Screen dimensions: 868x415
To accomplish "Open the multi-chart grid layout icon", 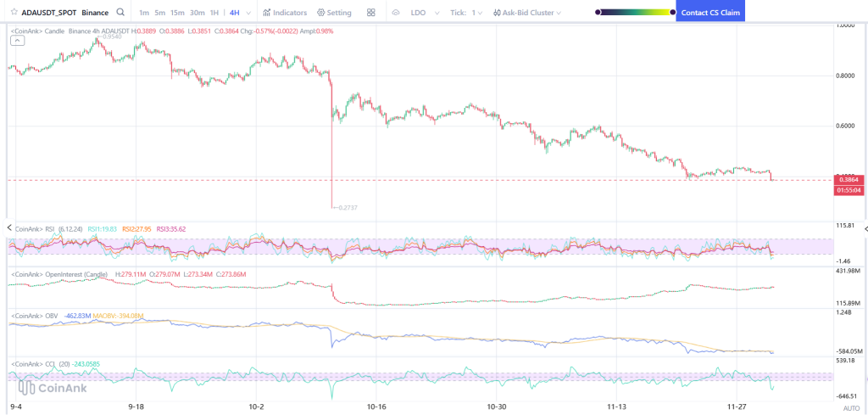I will point(371,13).
